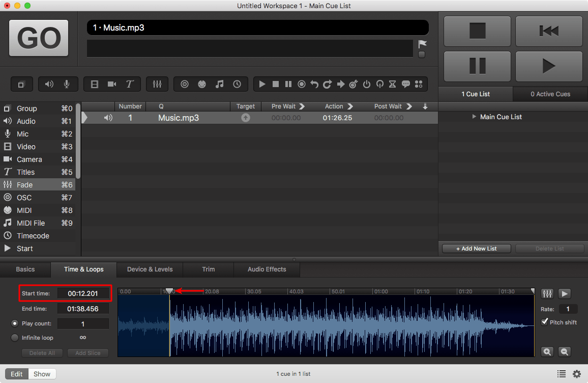The image size is (588, 383).
Task: Switch to the 1 Cue List tab
Action: tap(476, 94)
